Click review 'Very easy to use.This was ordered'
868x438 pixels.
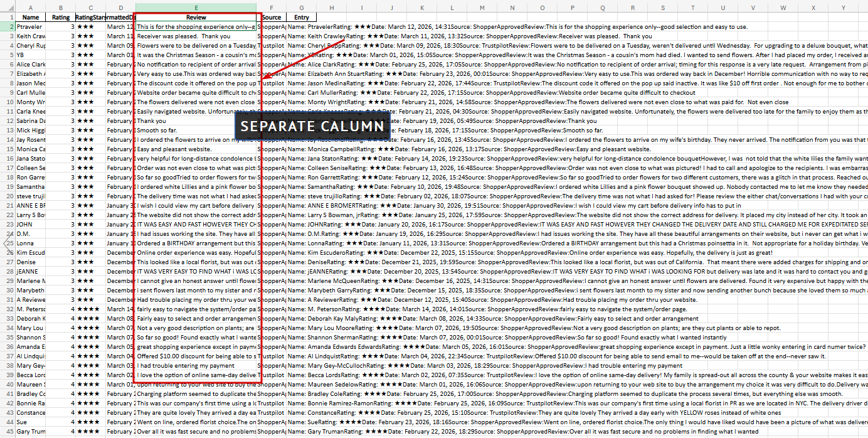pyautogui.click(x=196, y=73)
